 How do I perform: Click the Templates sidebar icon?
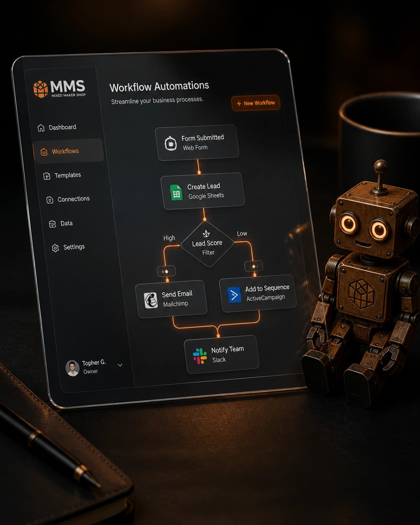[47, 176]
